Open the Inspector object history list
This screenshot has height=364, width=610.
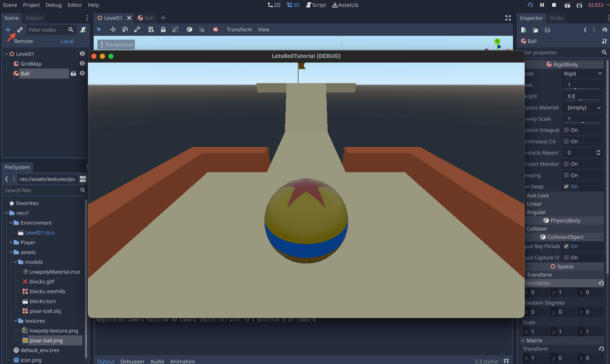coord(604,30)
